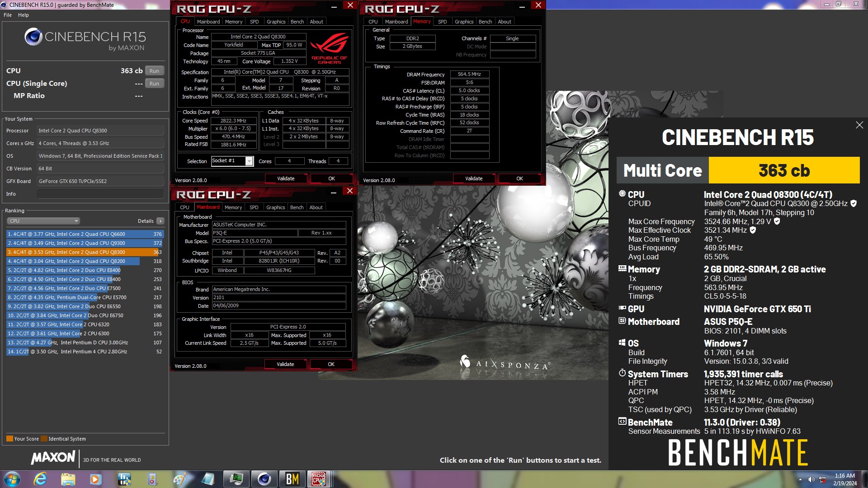Click the Memory module icon in BenchMate panel
Image resolution: width=868 pixels, height=488 pixels.
point(622,268)
